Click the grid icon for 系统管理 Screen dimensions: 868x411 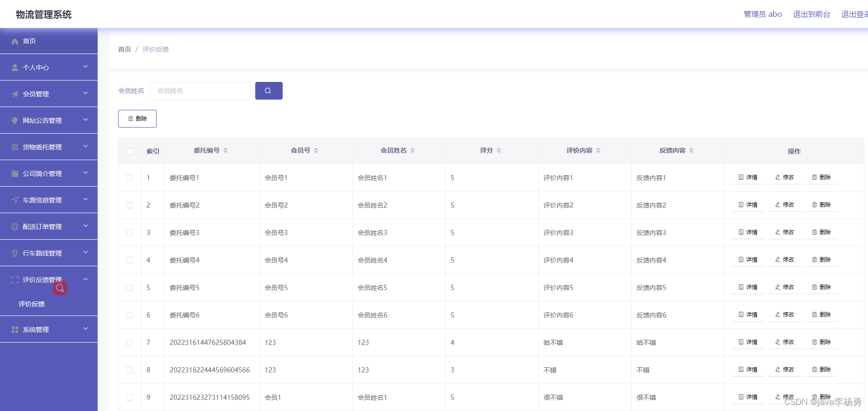click(15, 330)
